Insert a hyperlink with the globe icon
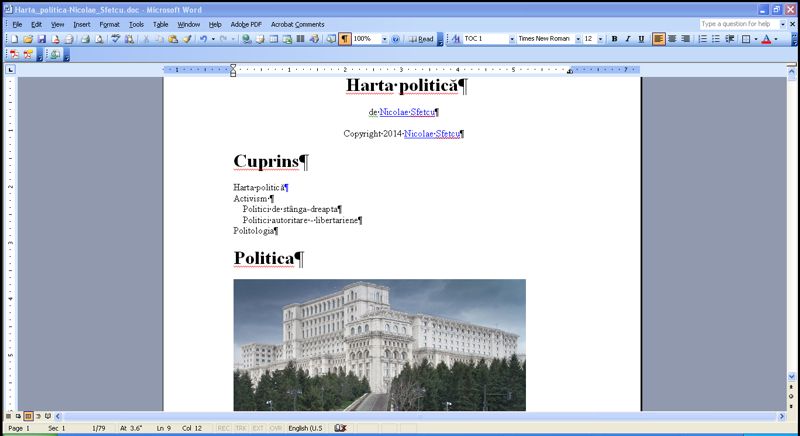 [247, 39]
